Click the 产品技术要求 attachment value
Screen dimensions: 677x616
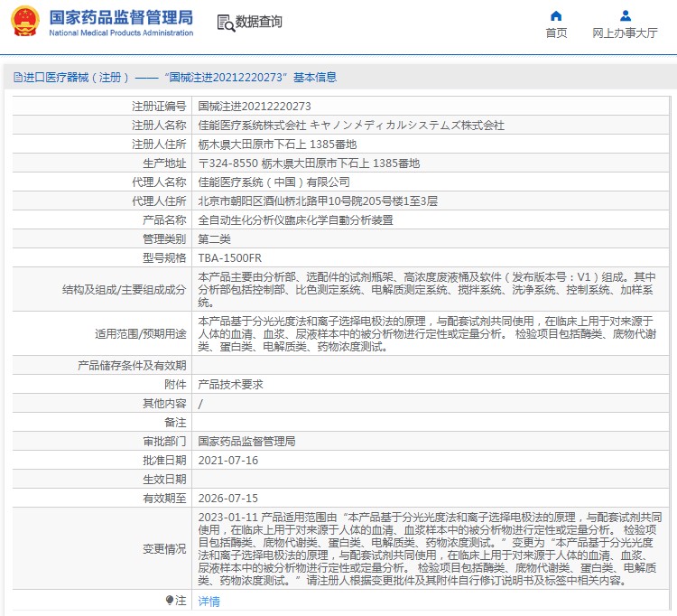(x=230, y=384)
